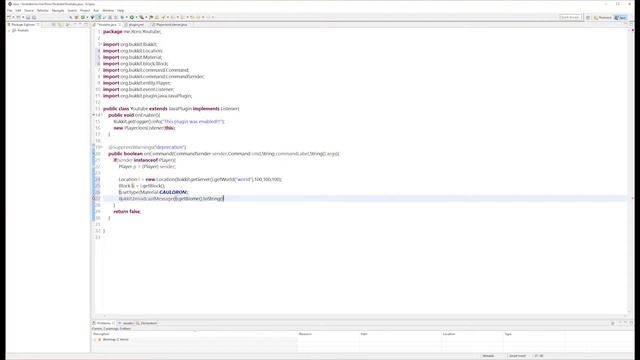
Task: Open the File menu
Action: coord(9,11)
